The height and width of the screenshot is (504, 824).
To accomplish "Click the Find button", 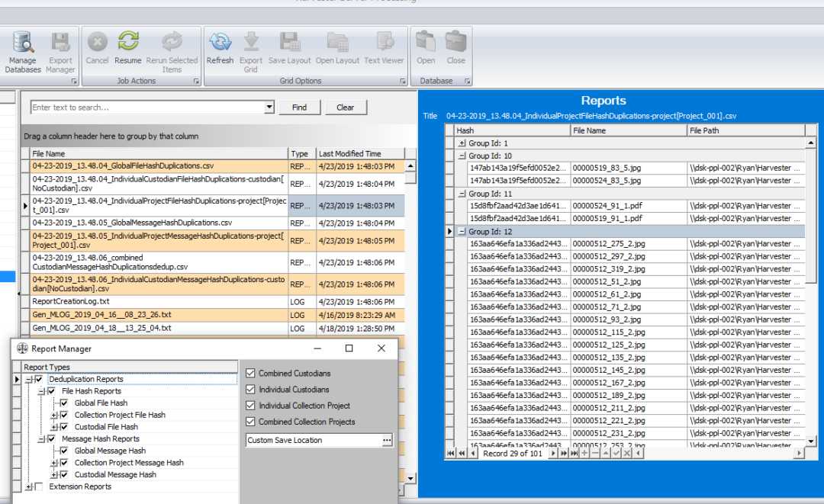I will pyautogui.click(x=299, y=107).
